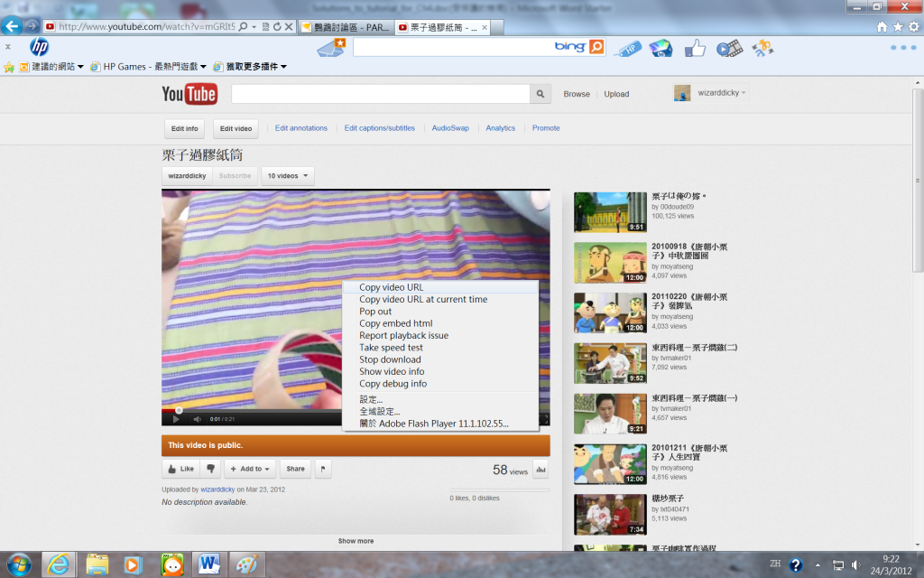This screenshot has width=924, height=578.
Task: Click the YouTube logo
Action: tap(189, 94)
